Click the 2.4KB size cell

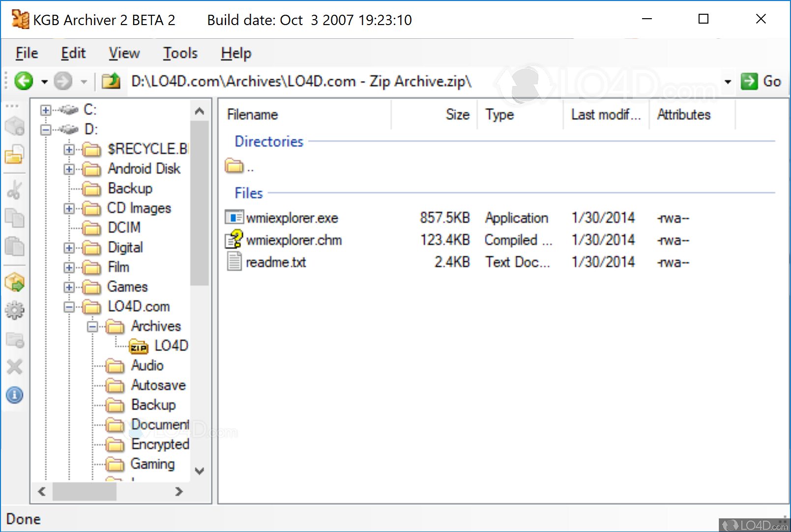point(452,262)
